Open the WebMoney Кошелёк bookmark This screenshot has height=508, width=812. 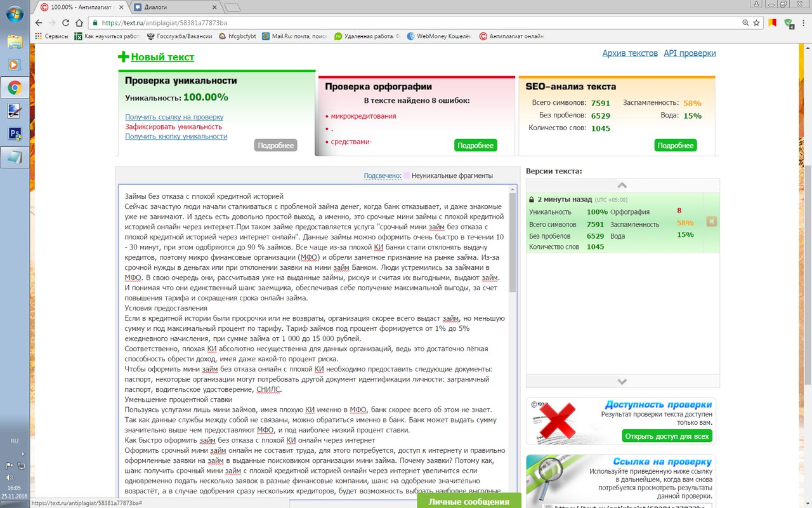click(x=440, y=36)
